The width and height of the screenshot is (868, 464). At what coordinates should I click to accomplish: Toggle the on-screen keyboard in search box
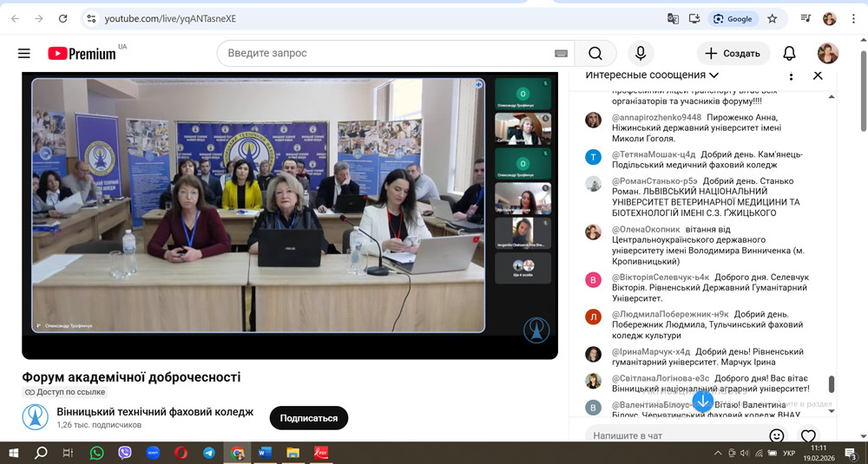[561, 54]
